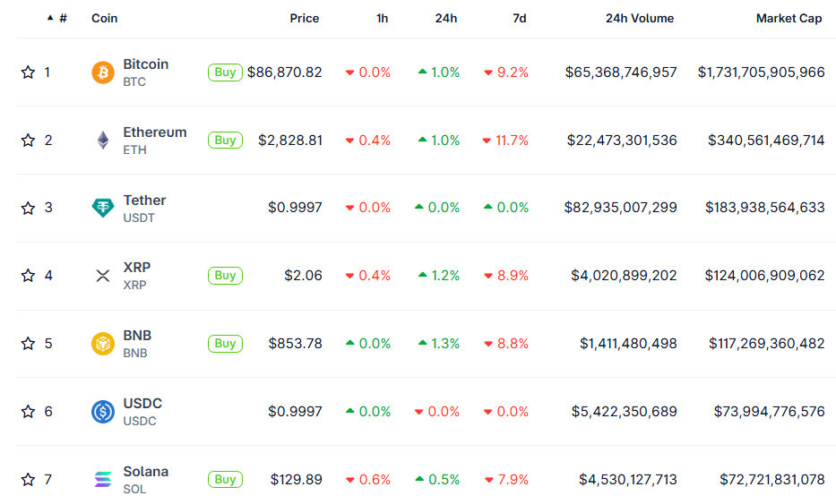Star XRP for the watchlist
Screen dimensions: 836x504
point(28,276)
